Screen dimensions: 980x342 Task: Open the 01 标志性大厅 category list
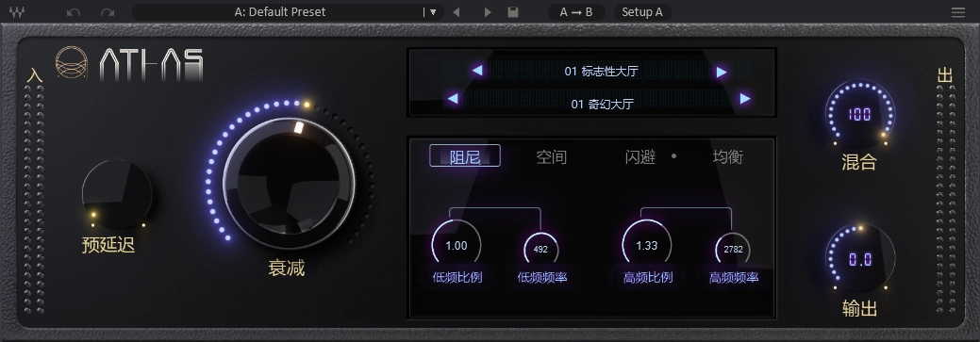coord(601,72)
